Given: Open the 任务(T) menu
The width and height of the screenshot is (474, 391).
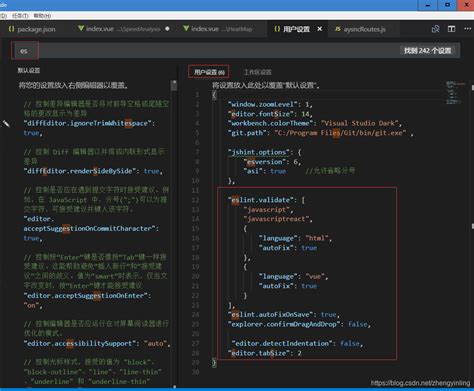Looking at the screenshot, I should (20, 16).
